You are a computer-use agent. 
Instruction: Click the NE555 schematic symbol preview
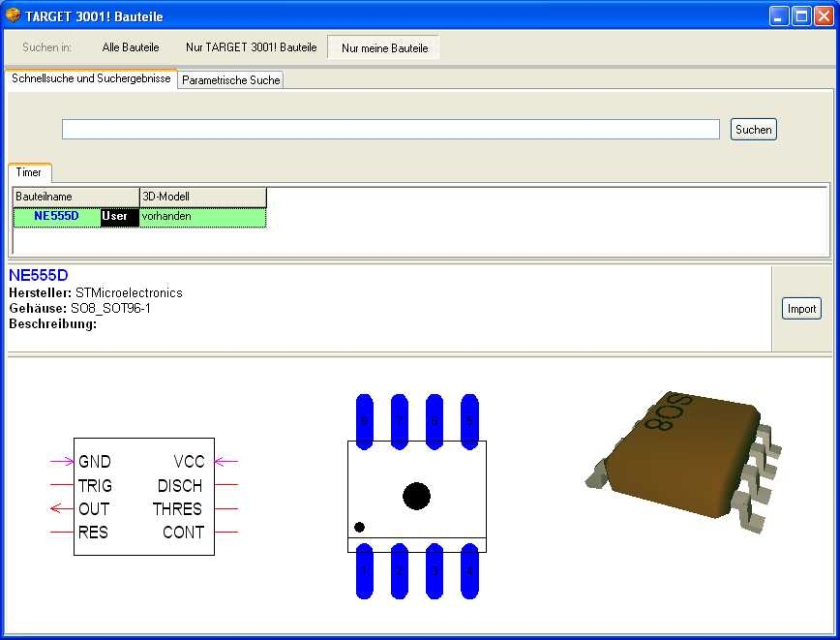pos(143,496)
